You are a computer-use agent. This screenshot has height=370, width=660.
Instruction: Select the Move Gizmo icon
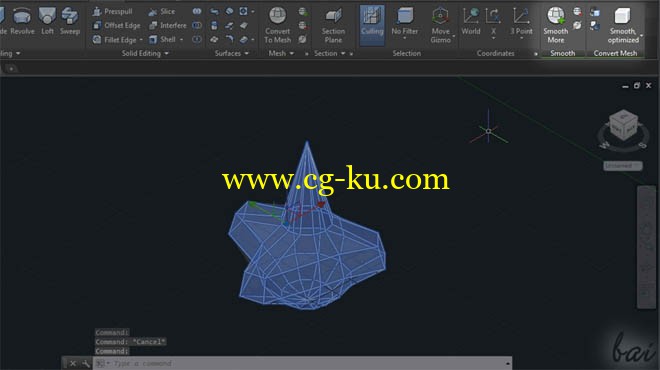click(x=440, y=16)
